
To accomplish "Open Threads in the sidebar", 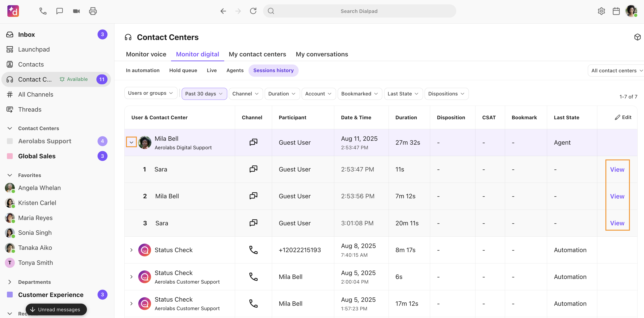I will (x=56, y=110).
